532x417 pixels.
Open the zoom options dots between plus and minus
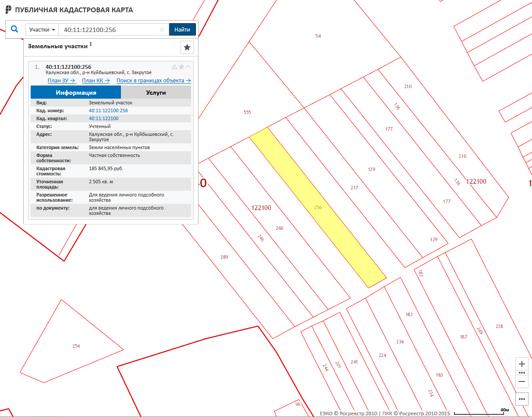tap(522, 373)
